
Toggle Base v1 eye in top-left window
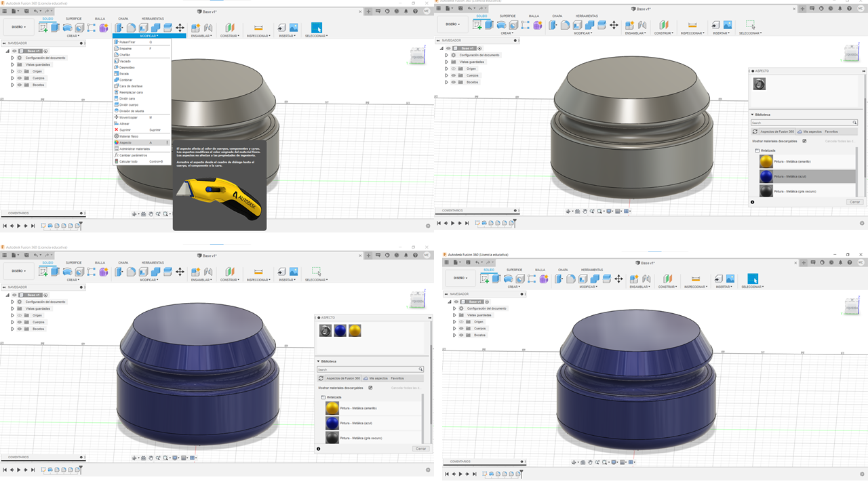pos(14,51)
